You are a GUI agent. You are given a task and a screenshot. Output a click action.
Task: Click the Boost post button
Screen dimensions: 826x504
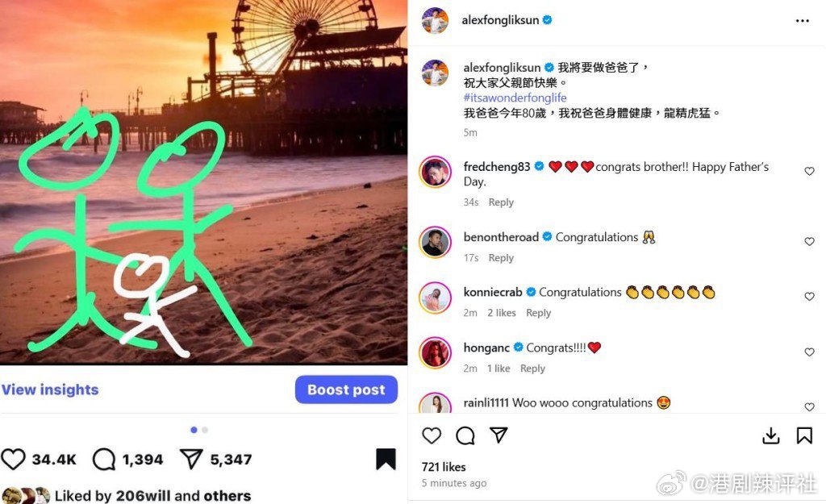tap(346, 389)
